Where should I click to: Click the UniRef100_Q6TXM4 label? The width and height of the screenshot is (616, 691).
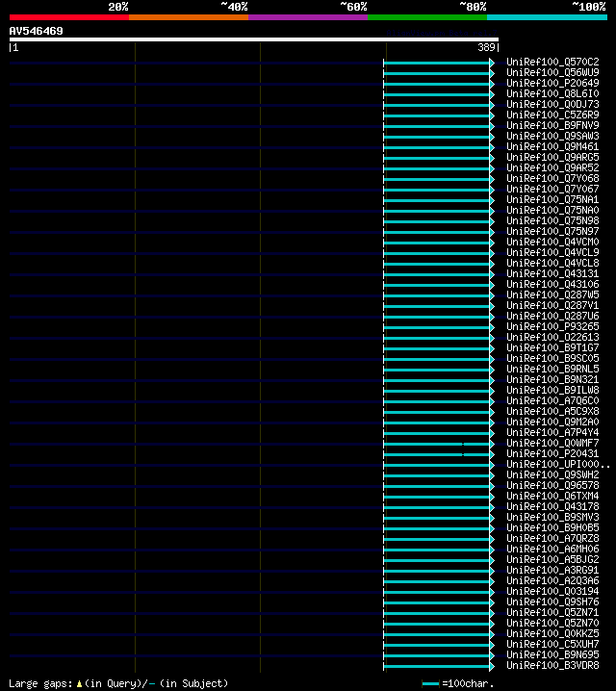pos(552,496)
